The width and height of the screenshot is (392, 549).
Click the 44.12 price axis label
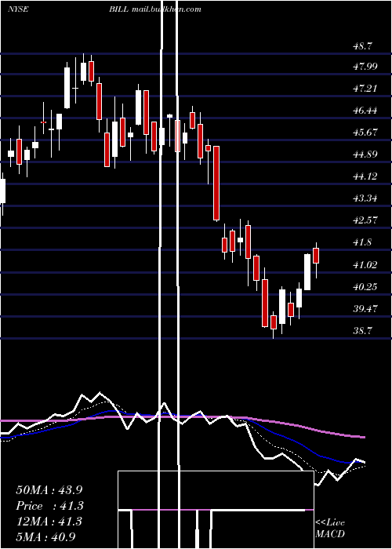click(365, 176)
